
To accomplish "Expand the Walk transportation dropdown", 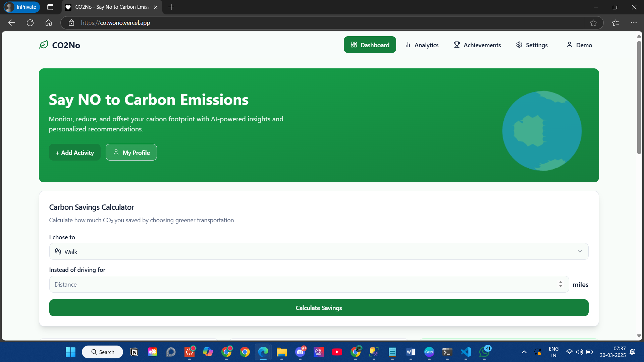I will [x=319, y=252].
